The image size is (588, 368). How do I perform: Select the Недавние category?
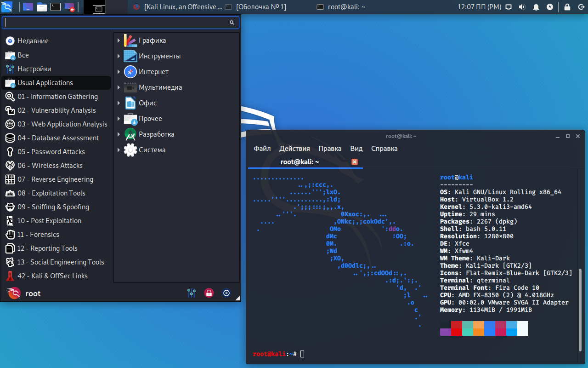(56, 41)
